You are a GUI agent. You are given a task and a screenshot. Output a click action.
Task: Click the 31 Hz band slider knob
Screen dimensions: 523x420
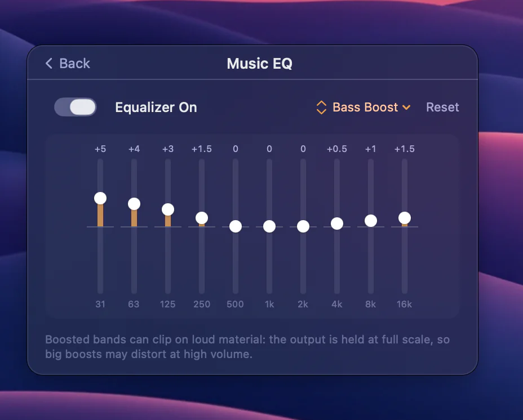pyautogui.click(x=100, y=198)
